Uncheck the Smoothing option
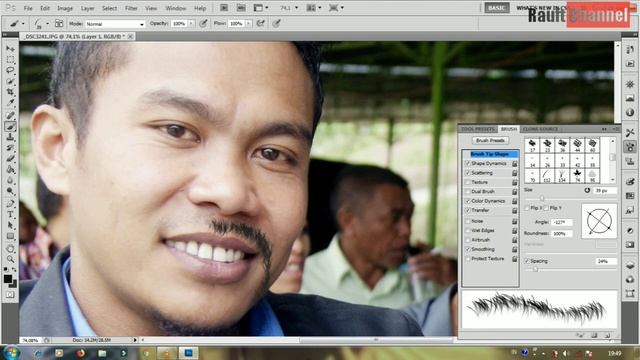Screen dimensions: 640x360 468,249
